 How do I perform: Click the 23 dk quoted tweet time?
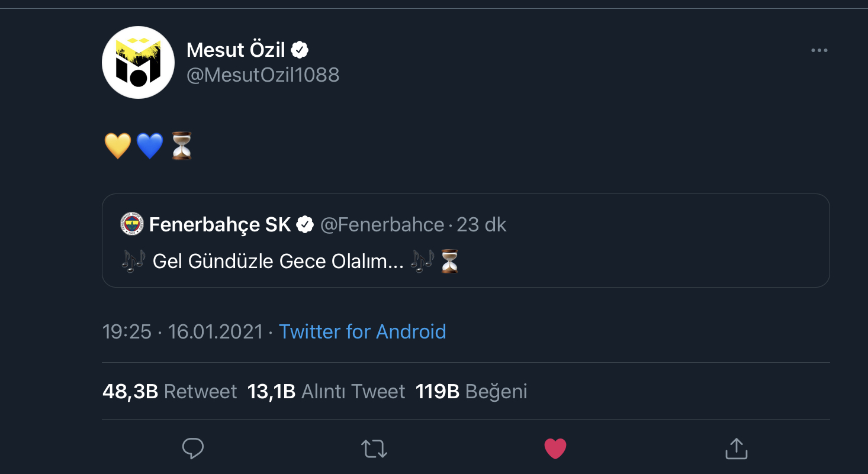click(x=482, y=225)
